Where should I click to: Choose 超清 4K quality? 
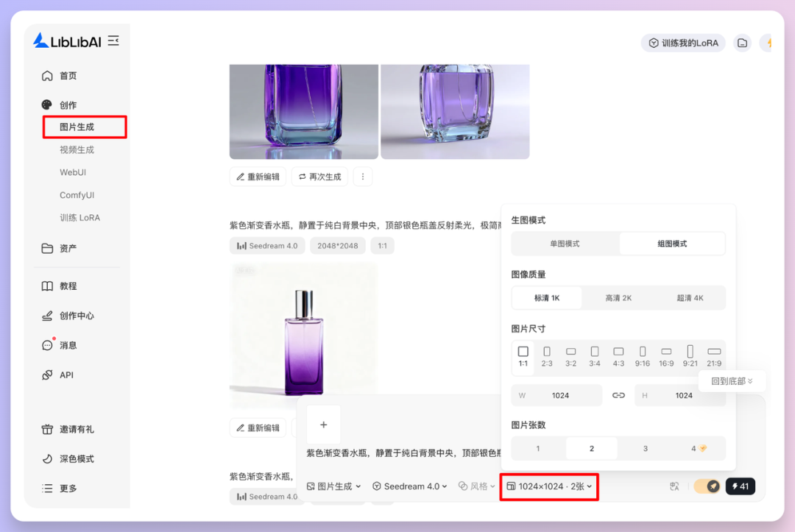tap(690, 298)
